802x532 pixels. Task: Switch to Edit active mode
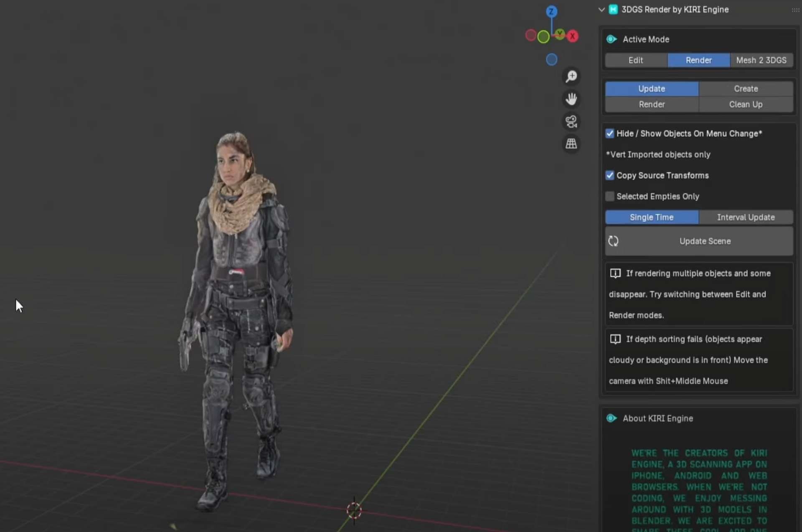point(636,60)
